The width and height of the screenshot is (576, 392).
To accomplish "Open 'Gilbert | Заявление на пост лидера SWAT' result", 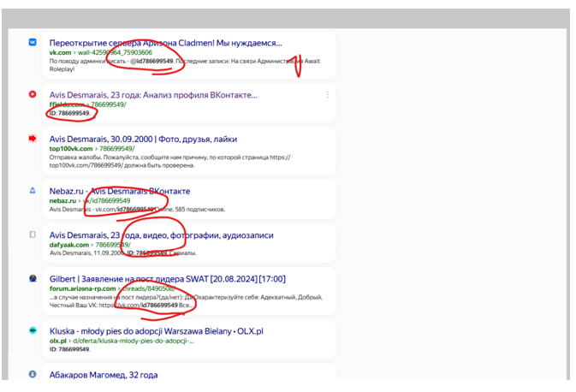I will (x=168, y=279).
